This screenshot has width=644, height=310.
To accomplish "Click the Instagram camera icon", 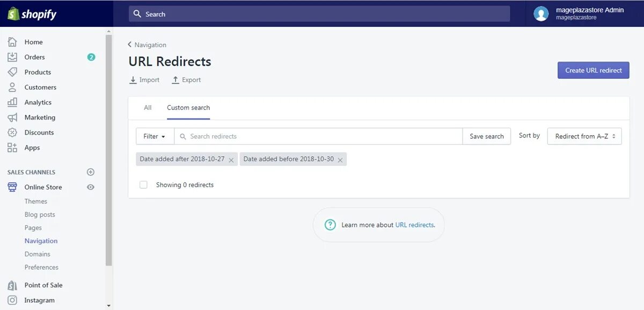I will point(12,300).
